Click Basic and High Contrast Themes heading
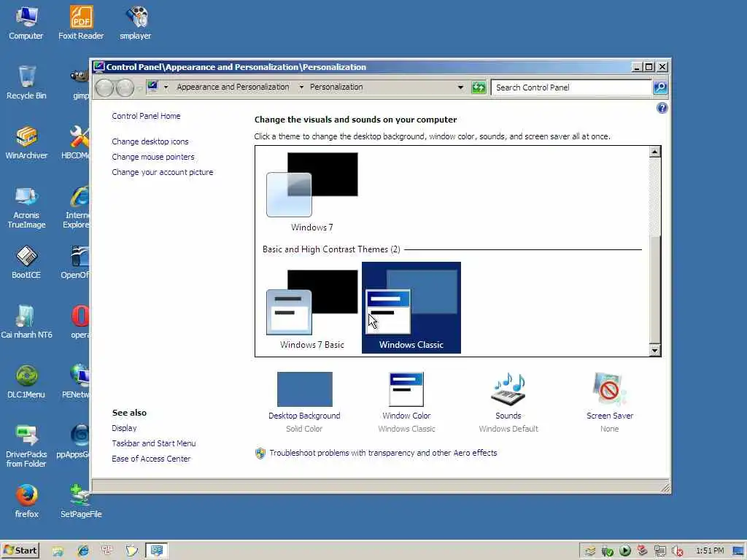This screenshot has width=747, height=560. (331, 249)
